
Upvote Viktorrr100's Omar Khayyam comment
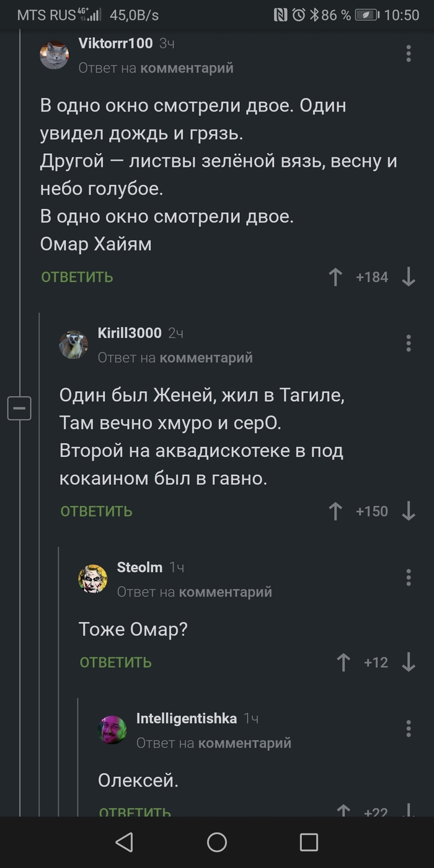335,277
